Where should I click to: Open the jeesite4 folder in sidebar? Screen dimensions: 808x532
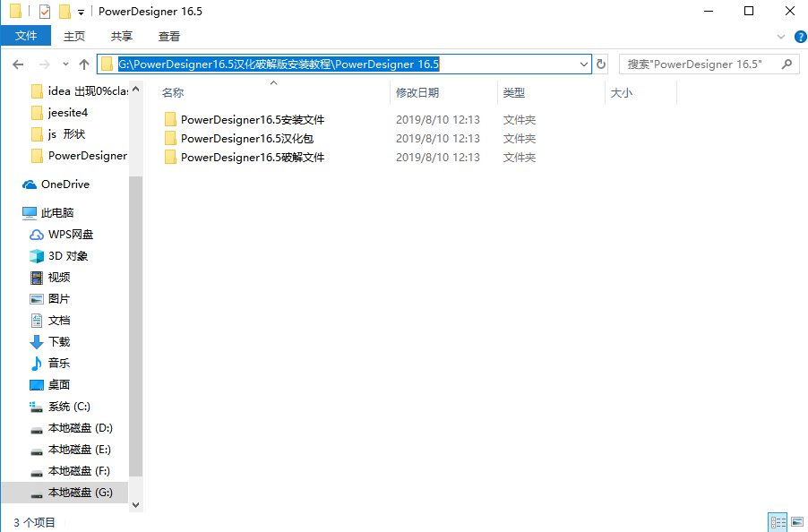pyautogui.click(x=59, y=113)
